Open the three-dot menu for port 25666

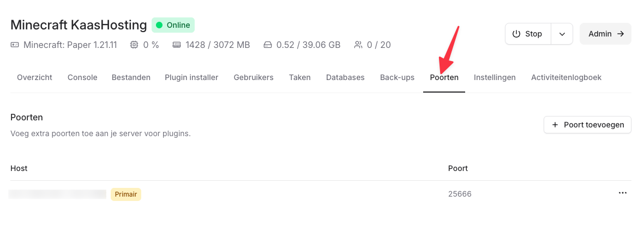(x=623, y=193)
